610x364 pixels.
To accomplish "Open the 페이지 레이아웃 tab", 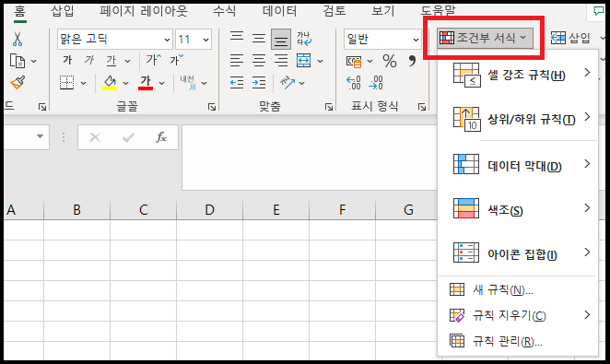I will (144, 10).
